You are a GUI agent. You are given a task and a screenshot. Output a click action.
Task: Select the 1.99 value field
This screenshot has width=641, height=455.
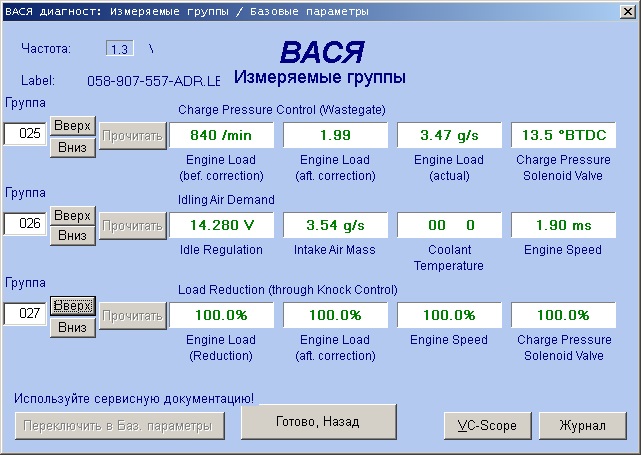click(x=335, y=135)
